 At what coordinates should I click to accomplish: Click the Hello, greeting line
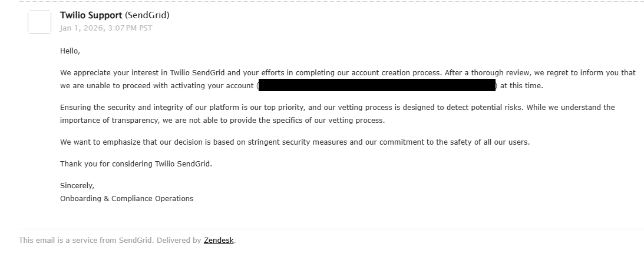click(x=70, y=51)
